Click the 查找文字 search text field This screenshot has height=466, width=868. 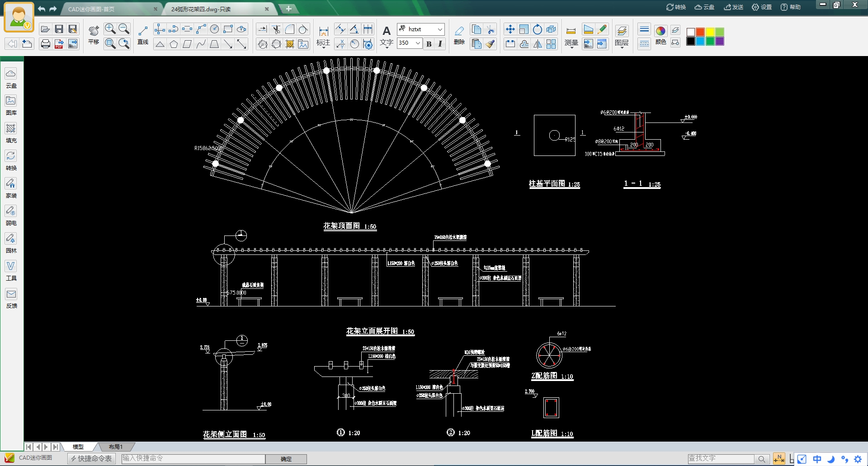point(720,458)
